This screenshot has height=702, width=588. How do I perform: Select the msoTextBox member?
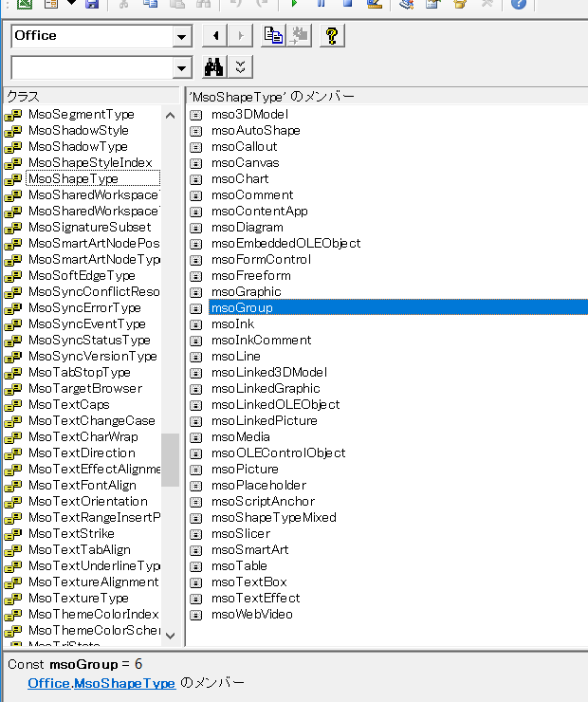[248, 582]
